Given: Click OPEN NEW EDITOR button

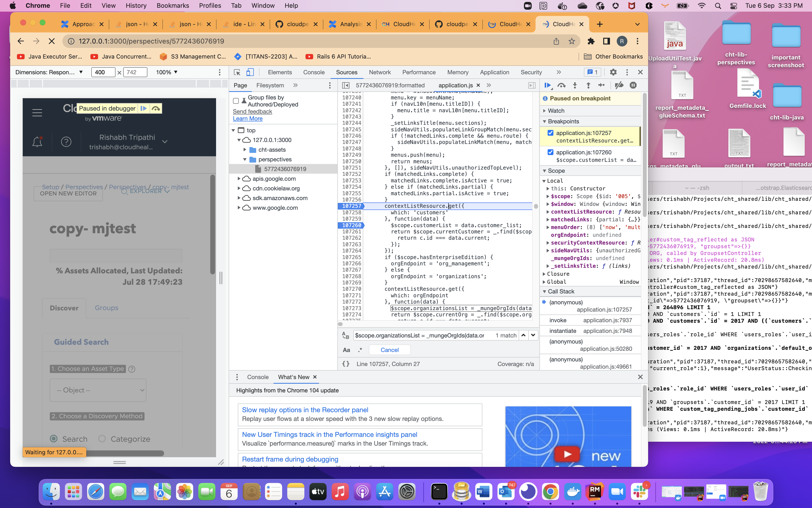Looking at the screenshot, I should pos(68,193).
